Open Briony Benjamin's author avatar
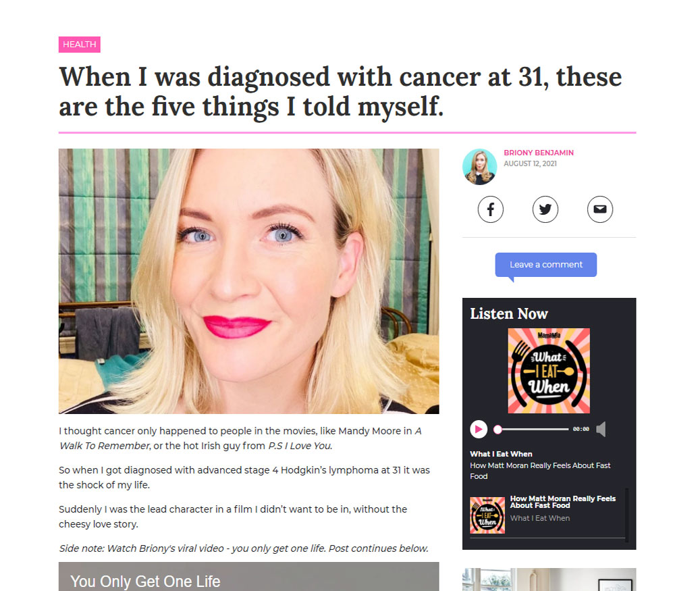This screenshot has height=591, width=700. pyautogui.click(x=479, y=167)
